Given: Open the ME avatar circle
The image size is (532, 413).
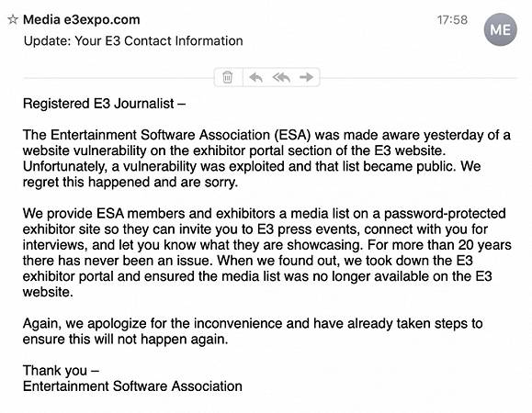Looking at the screenshot, I should click(500, 29).
